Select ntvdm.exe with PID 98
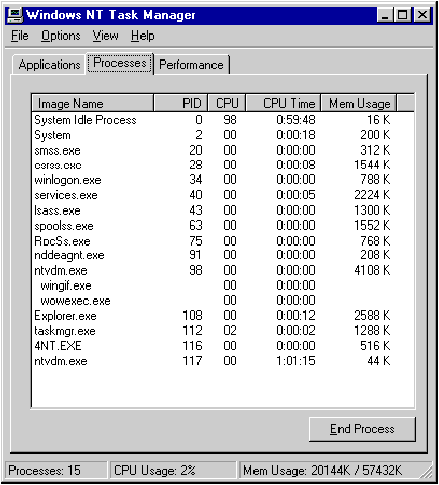The width and height of the screenshot is (439, 485). click(223, 270)
